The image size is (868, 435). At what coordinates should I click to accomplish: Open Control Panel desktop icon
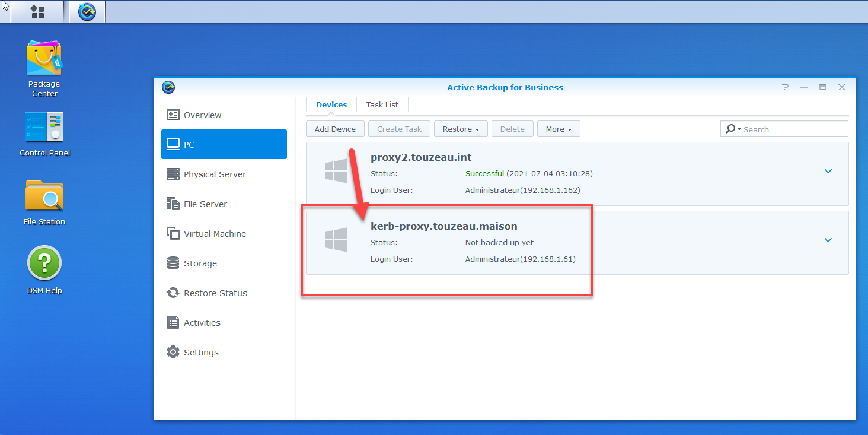point(44,127)
